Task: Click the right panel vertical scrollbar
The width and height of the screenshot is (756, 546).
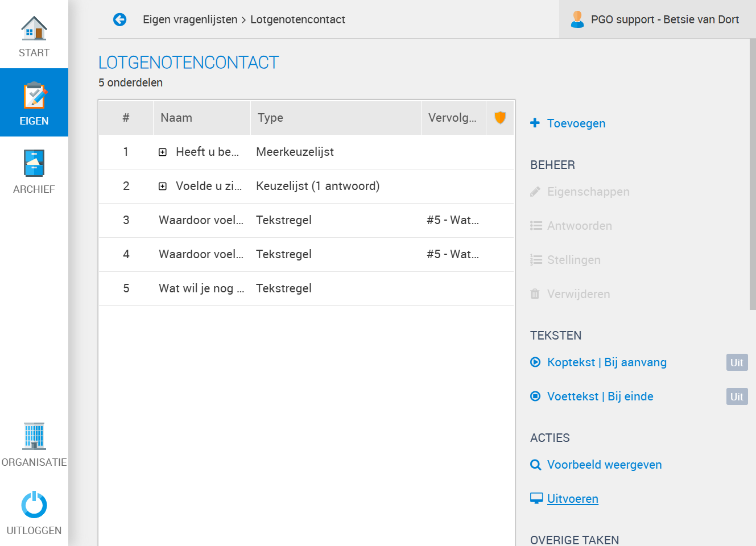Action: (x=753, y=174)
